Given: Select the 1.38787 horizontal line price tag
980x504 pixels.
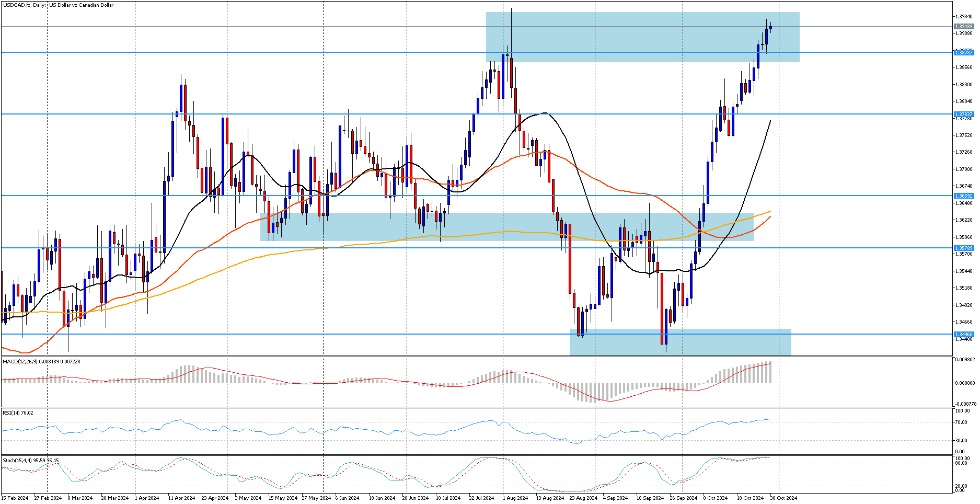Looking at the screenshot, I should [964, 52].
